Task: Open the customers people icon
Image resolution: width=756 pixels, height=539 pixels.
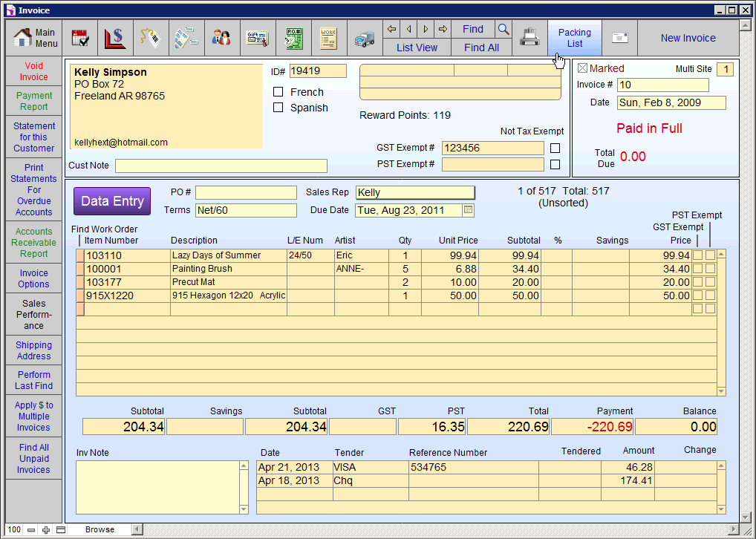Action: [x=222, y=38]
